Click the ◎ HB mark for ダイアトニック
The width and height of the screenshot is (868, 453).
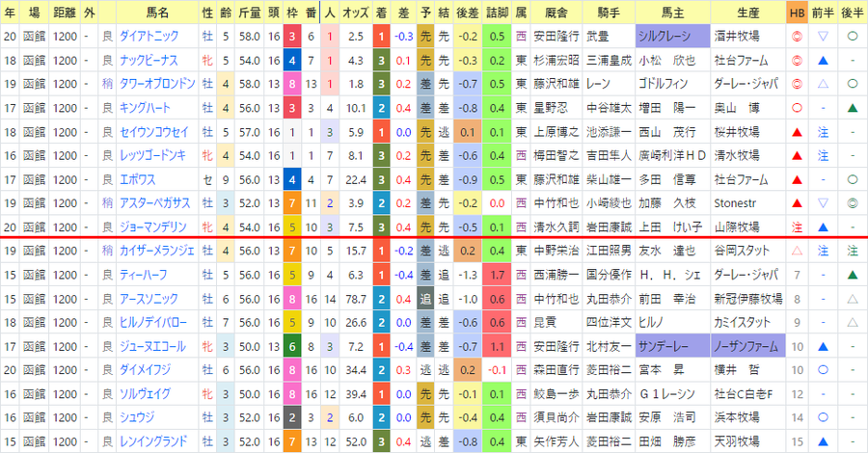(x=798, y=37)
